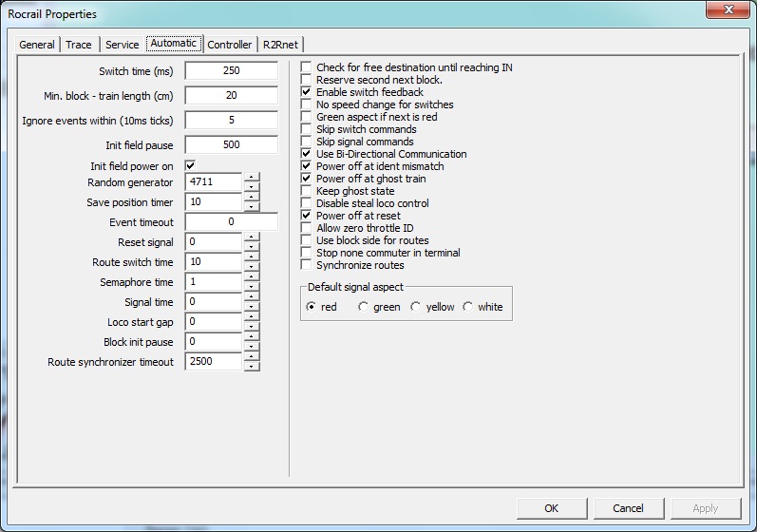
Task: Open the Service tab
Action: coord(123,45)
